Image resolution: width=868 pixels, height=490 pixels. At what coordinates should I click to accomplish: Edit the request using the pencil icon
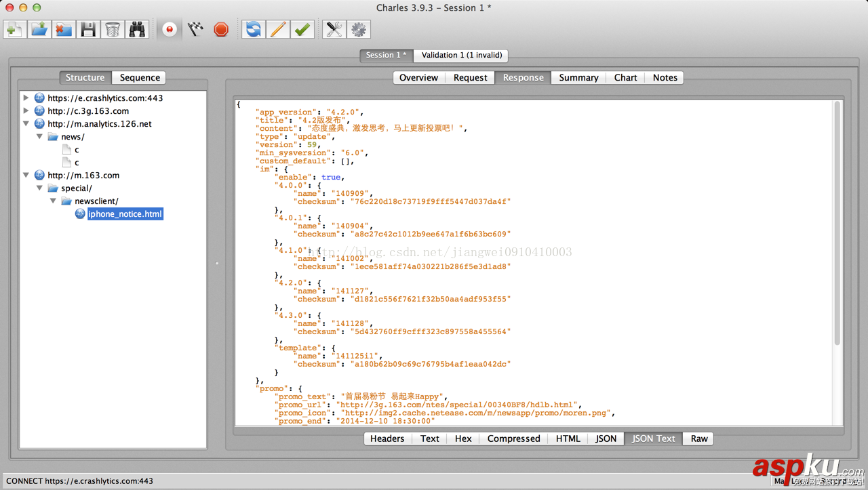pos(278,29)
